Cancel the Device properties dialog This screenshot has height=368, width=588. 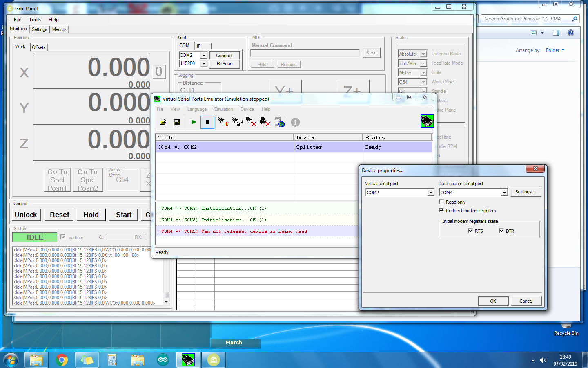[526, 301]
